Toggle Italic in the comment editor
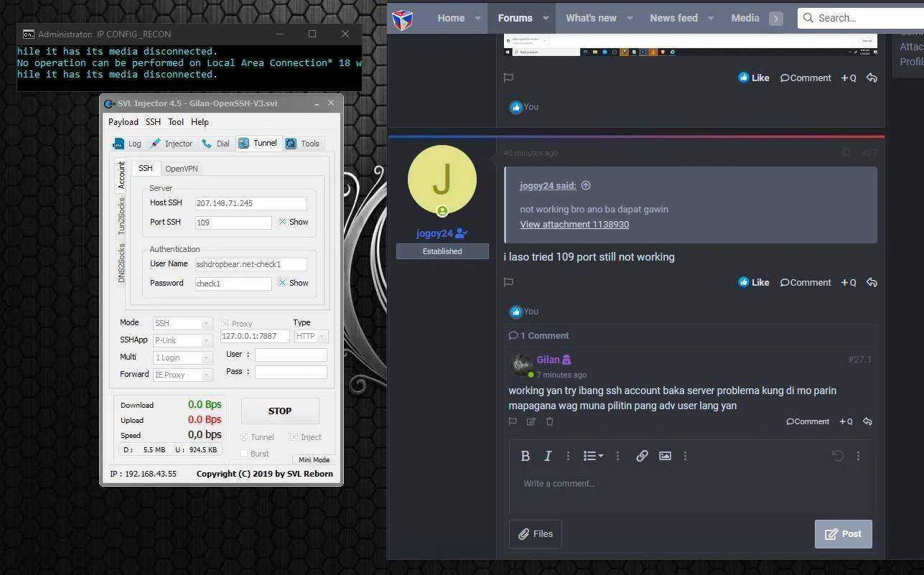 point(548,456)
